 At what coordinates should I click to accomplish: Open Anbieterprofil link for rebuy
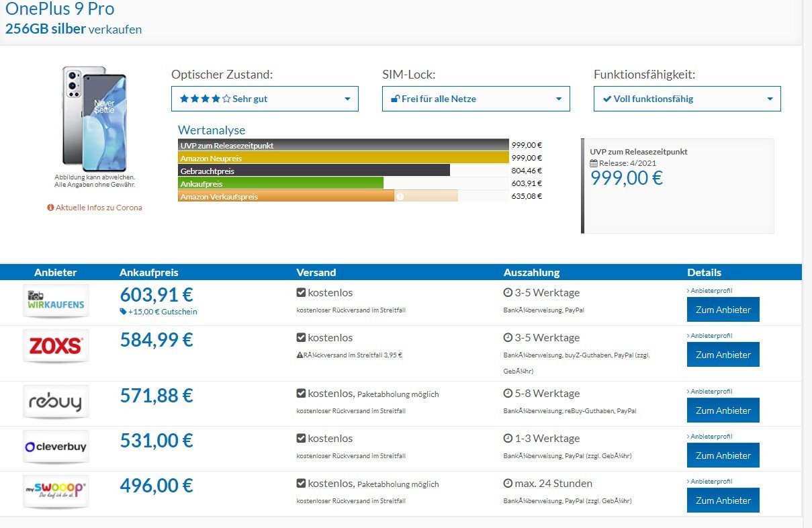tap(709, 391)
